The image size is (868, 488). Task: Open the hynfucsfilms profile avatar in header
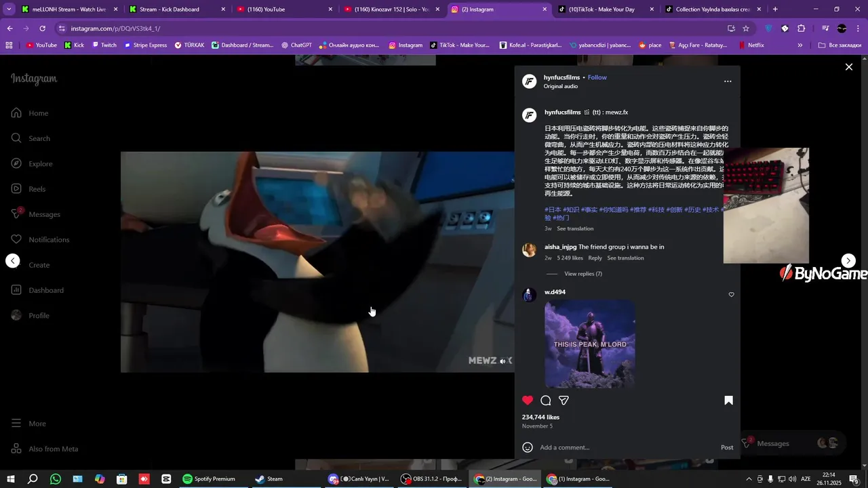point(530,81)
